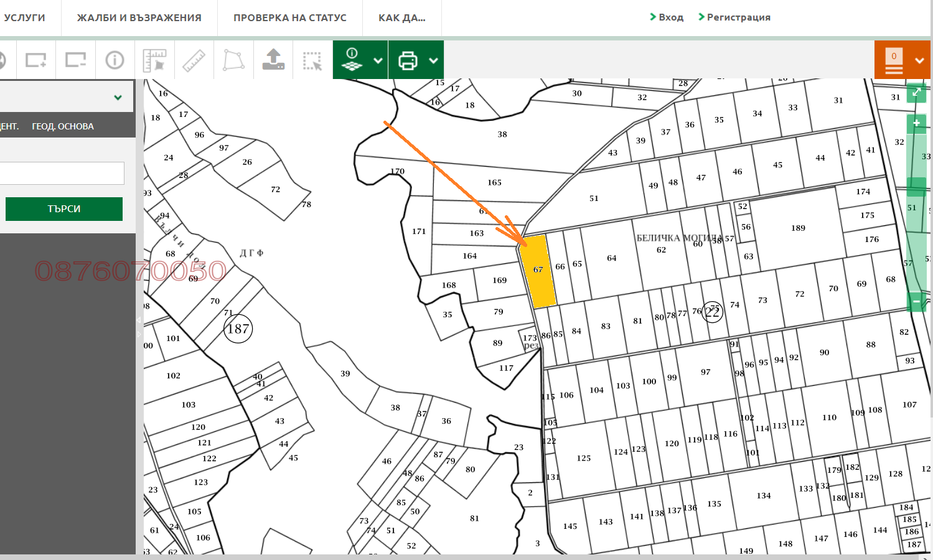Click the map zoom slider handle

pyautogui.click(x=916, y=186)
